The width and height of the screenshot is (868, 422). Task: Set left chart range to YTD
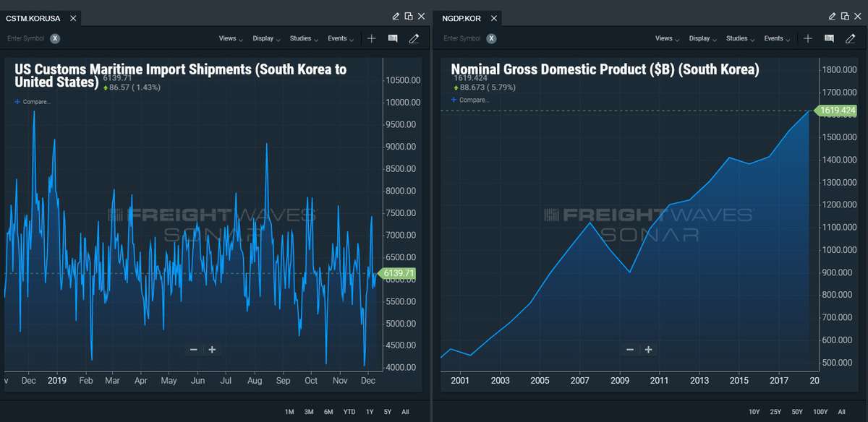coord(349,412)
